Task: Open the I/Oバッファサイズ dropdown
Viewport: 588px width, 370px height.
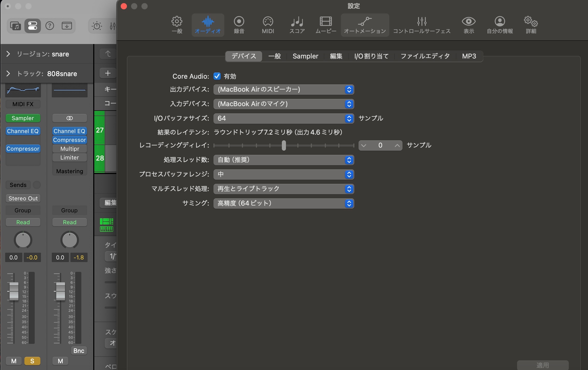Action: [284, 119]
